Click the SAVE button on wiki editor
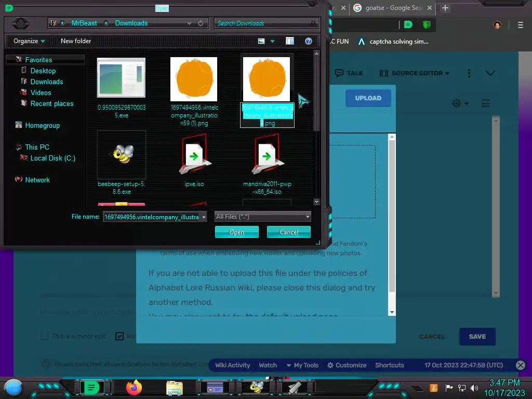 [477, 337]
